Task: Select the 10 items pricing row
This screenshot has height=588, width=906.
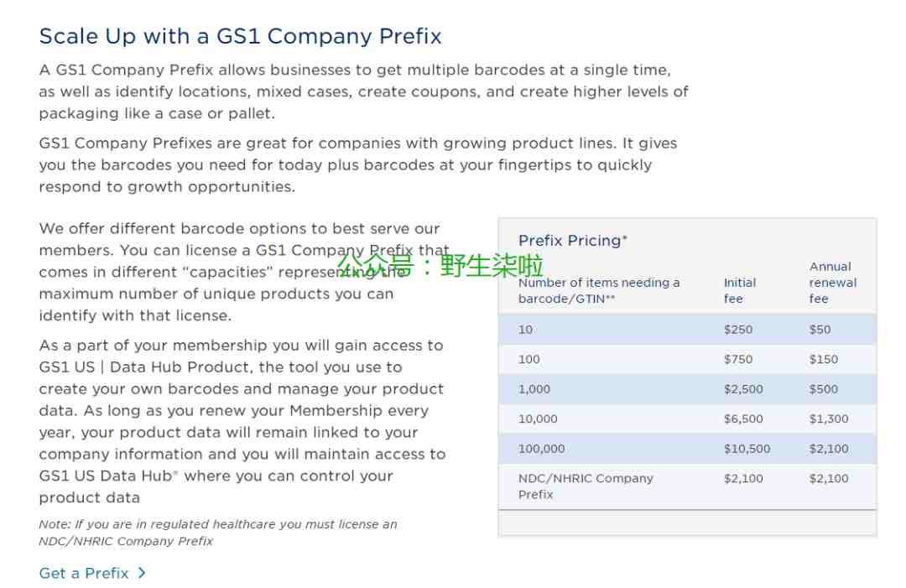Action: (687, 330)
